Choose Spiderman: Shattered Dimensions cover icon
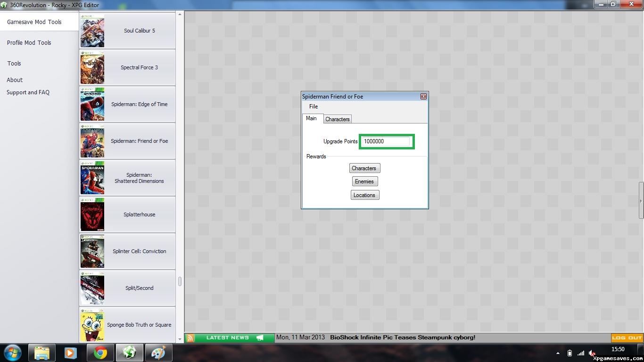This screenshot has height=362, width=644. tap(92, 178)
